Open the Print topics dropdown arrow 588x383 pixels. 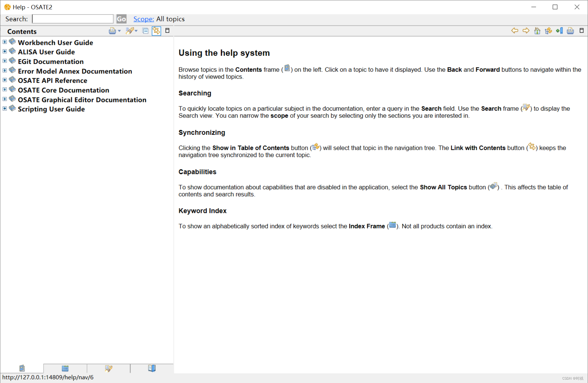coord(119,31)
